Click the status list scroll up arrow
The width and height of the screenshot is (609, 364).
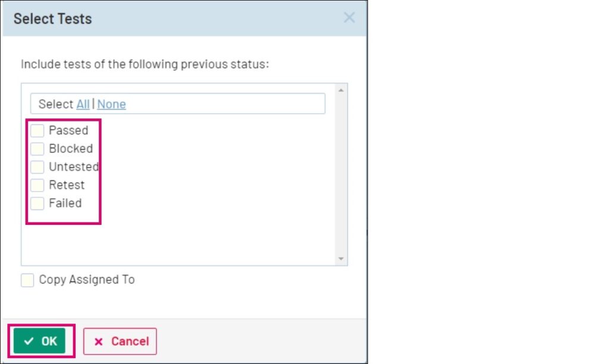(341, 90)
